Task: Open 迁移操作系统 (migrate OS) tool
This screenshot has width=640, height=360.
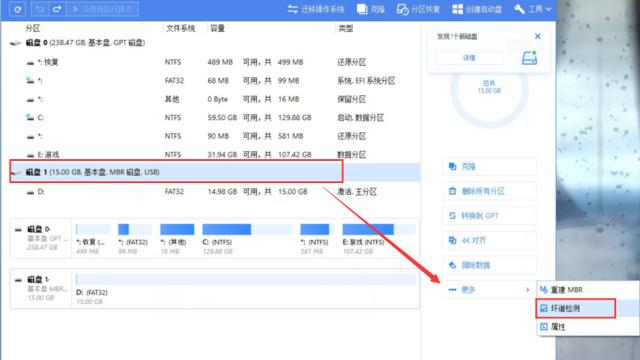Action: 316,9
